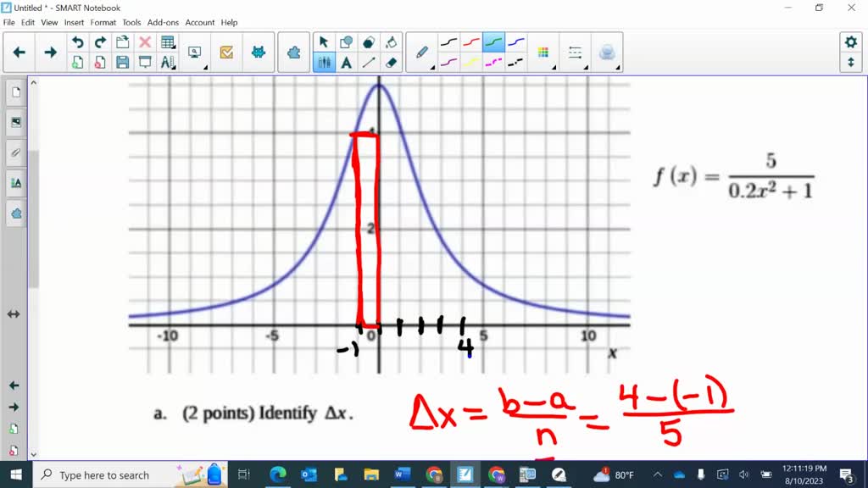Open the Attachments paperclip panel
This screenshot has height=488, width=868.
[x=15, y=152]
